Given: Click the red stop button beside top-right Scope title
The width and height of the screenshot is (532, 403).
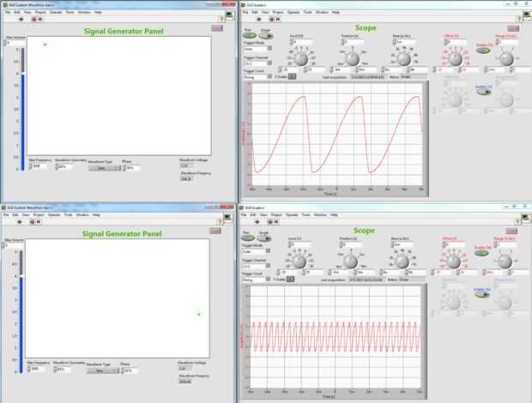Looking at the screenshot, I should pyautogui.click(x=513, y=29).
